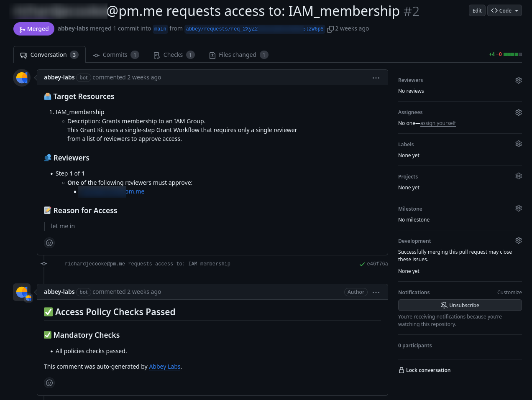Open the commit message requests access link

coord(148,264)
